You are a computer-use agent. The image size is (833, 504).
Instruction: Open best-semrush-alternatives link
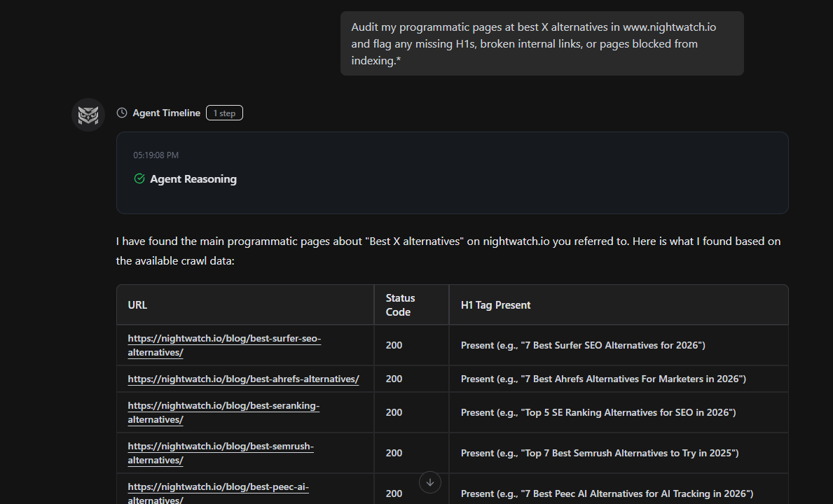click(x=221, y=453)
